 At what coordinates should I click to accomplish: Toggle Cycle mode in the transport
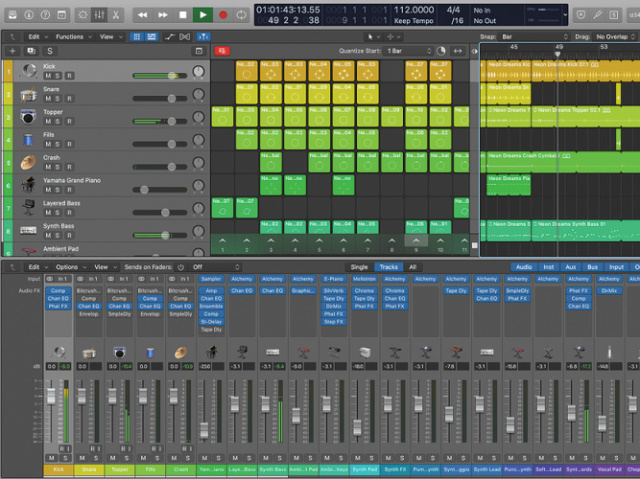click(x=241, y=15)
